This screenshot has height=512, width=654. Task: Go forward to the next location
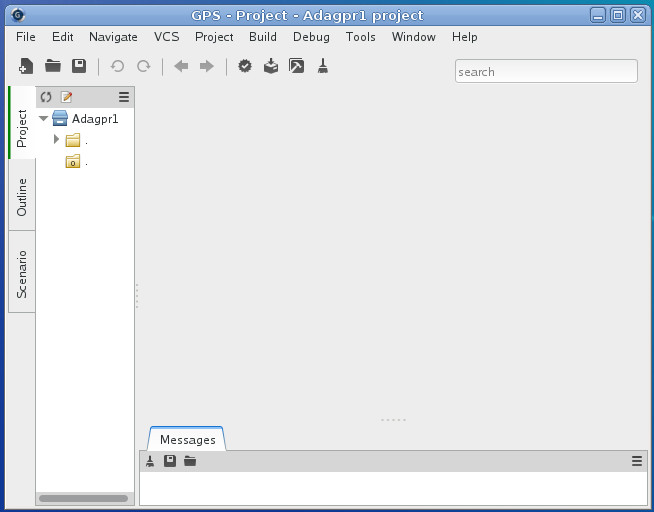click(x=207, y=66)
